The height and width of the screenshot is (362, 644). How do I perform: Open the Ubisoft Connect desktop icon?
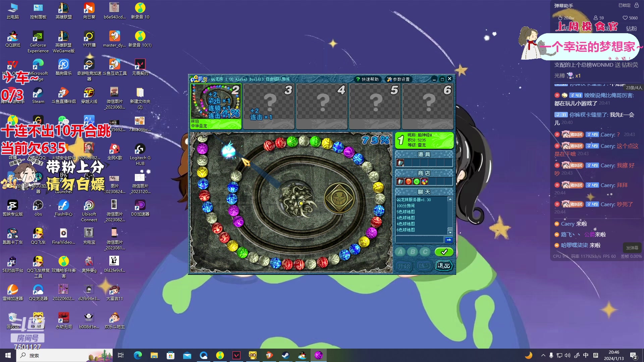click(x=89, y=211)
